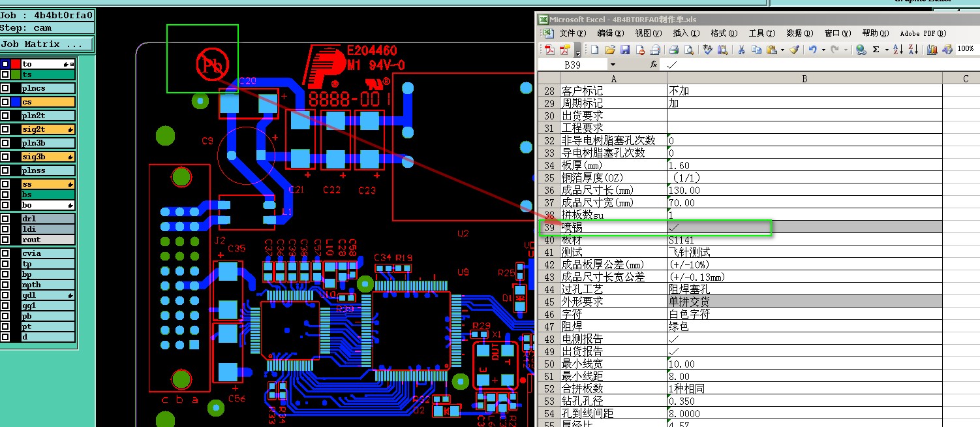This screenshot has height=427, width=980.
Task: Open Excel 文件(F) menu
Action: point(572,33)
